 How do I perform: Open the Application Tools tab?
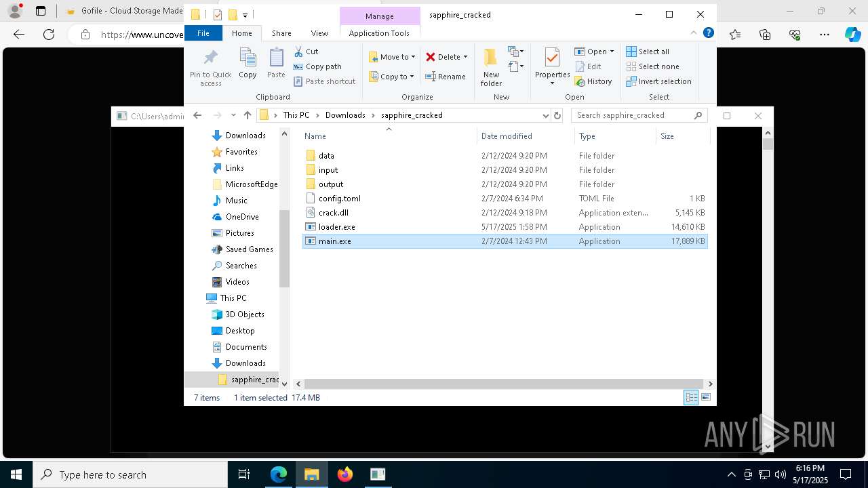(x=379, y=33)
